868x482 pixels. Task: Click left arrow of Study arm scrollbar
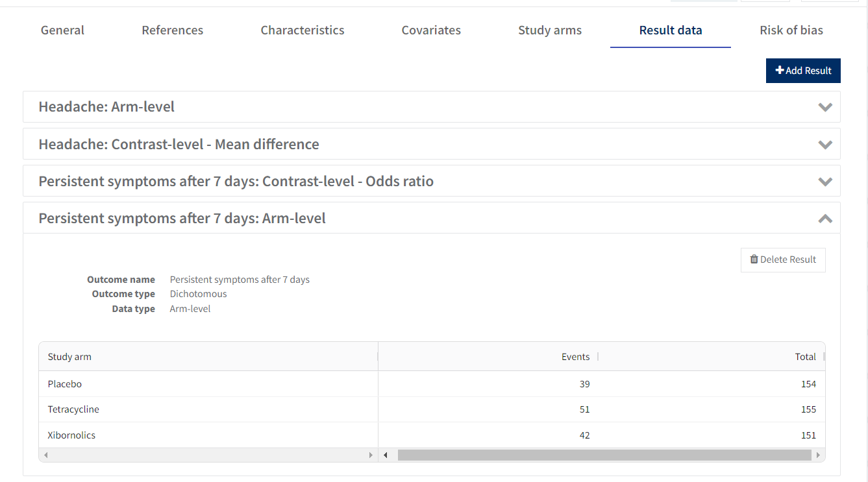[x=45, y=455]
